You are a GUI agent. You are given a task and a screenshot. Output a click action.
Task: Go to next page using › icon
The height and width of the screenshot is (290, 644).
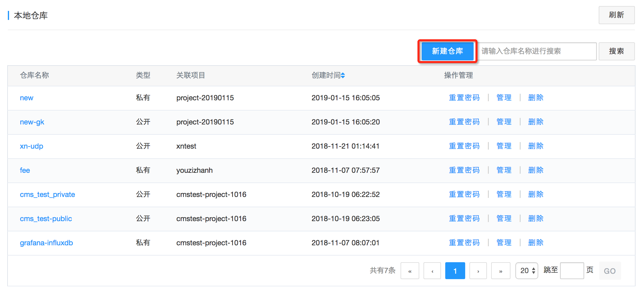(478, 271)
